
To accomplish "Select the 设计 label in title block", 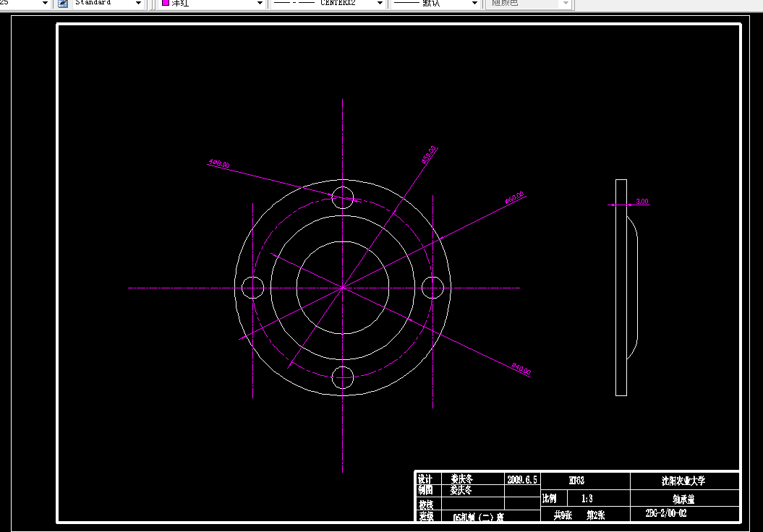I will pos(425,479).
